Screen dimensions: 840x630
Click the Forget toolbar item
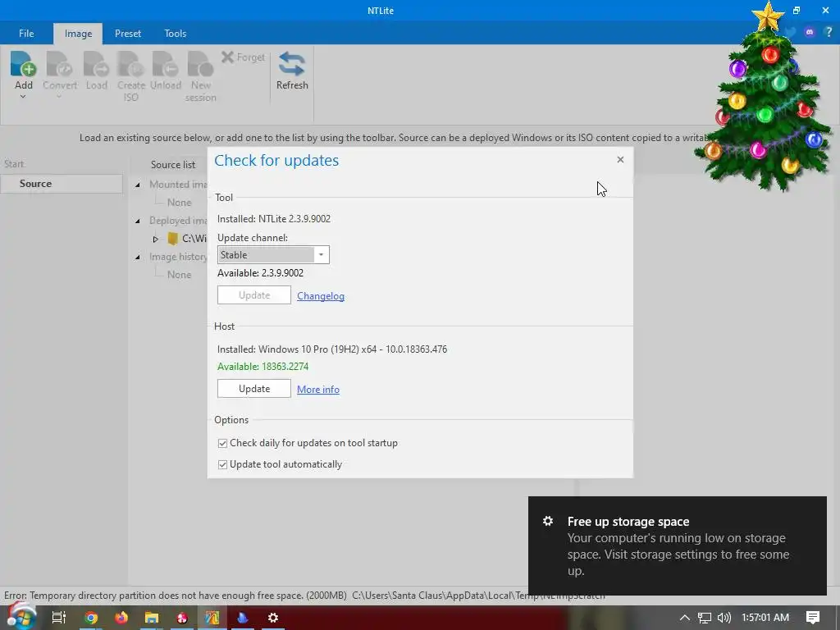coord(243,57)
